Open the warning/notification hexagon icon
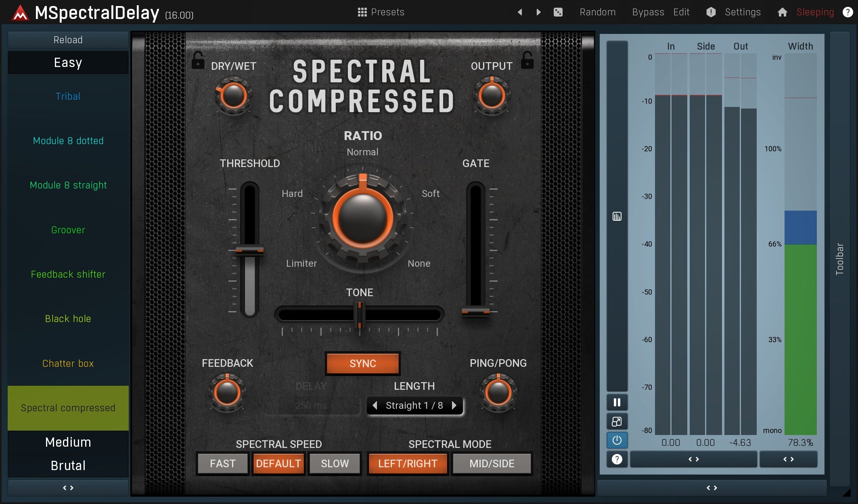The height and width of the screenshot is (504, 858). (x=710, y=12)
